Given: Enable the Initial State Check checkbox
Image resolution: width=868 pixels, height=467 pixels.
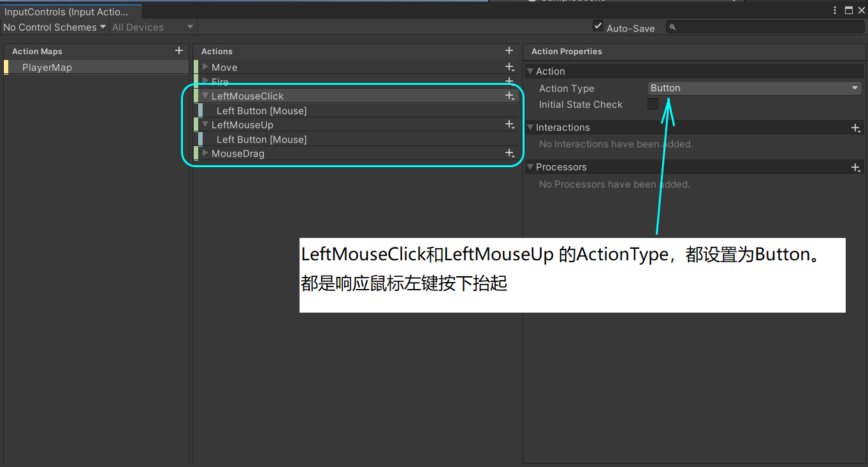Looking at the screenshot, I should point(653,103).
